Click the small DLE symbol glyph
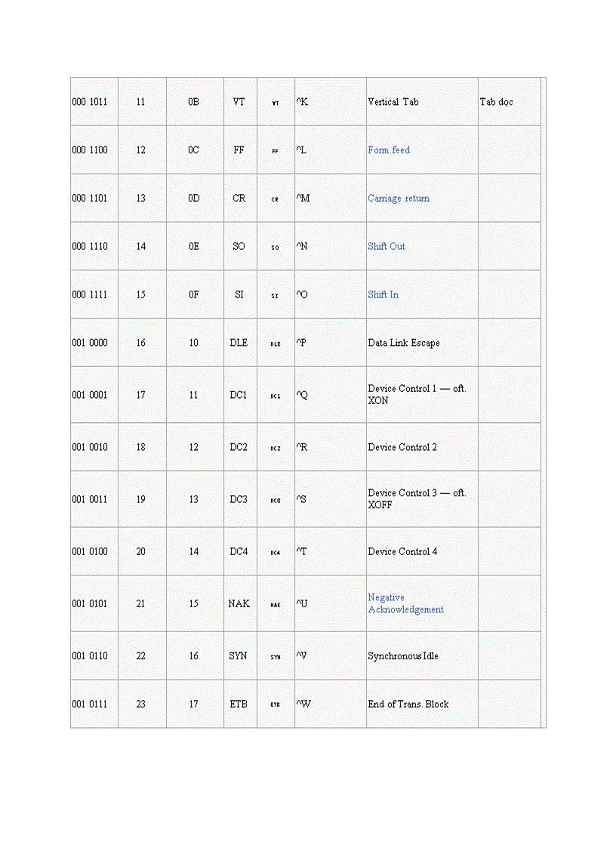This screenshot has height=848, width=616. (x=276, y=344)
